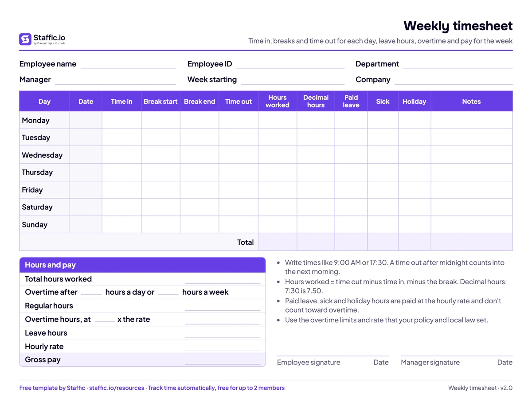The width and height of the screenshot is (532, 399).
Task: Click the Friday Decimal hours cell
Action: [x=316, y=190]
